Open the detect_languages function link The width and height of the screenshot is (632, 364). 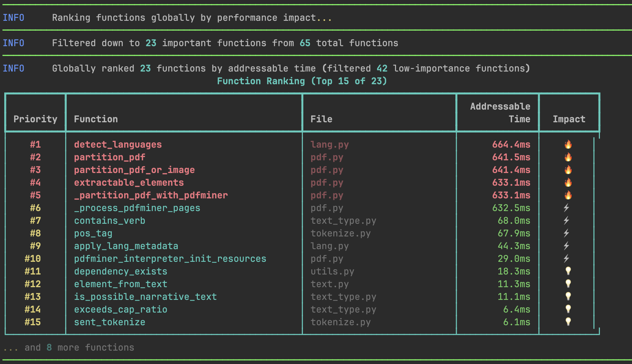(x=118, y=144)
